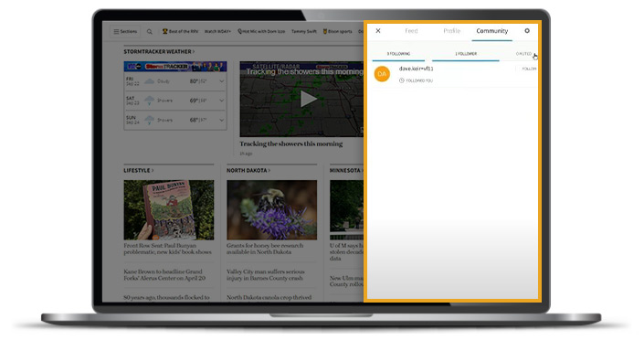The height and width of the screenshot is (340, 644).
Task: Open the North Dakota section heading
Action: [x=248, y=170]
